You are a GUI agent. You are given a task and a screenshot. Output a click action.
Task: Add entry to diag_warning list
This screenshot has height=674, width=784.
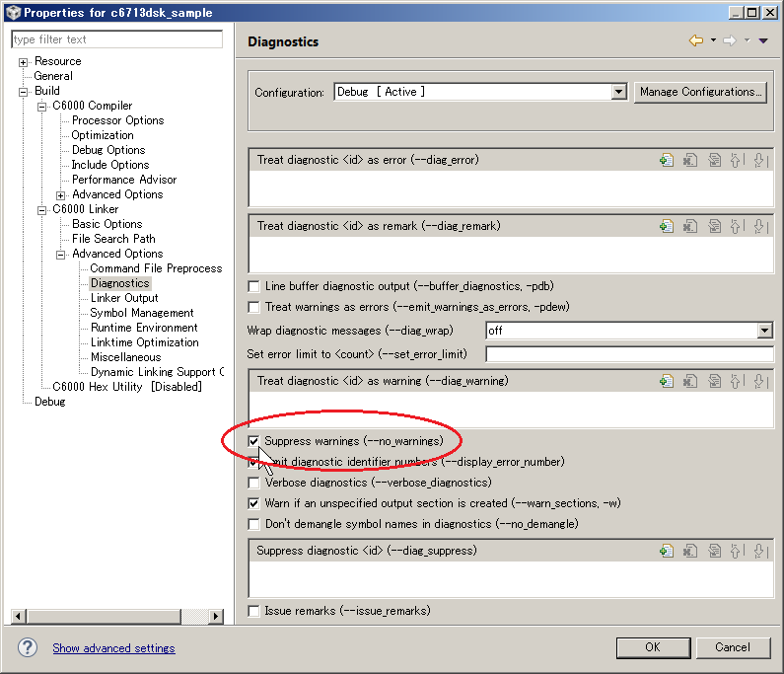(x=667, y=381)
